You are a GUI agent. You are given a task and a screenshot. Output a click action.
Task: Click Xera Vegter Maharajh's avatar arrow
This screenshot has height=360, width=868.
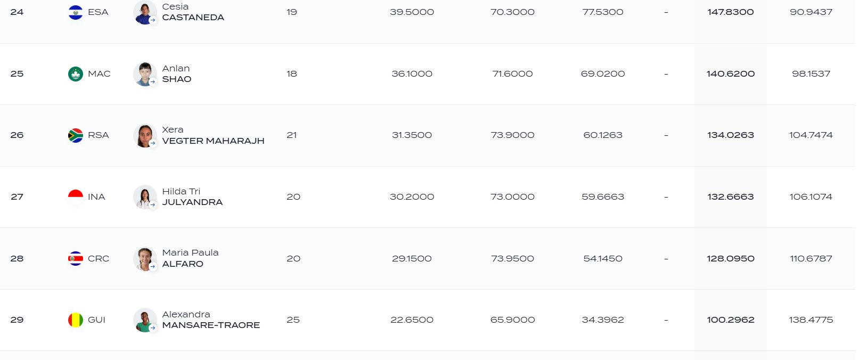pyautogui.click(x=153, y=143)
